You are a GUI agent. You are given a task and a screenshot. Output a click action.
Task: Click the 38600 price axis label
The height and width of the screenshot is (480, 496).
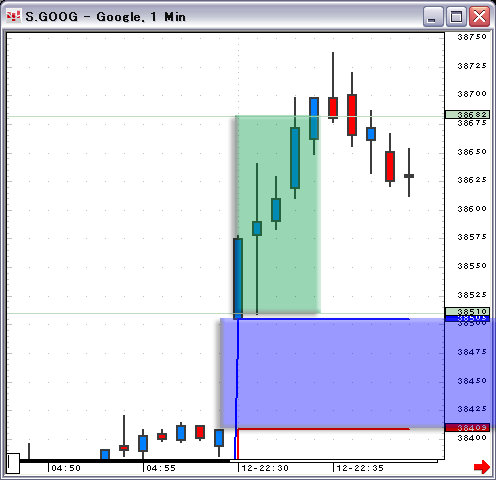pyautogui.click(x=472, y=209)
